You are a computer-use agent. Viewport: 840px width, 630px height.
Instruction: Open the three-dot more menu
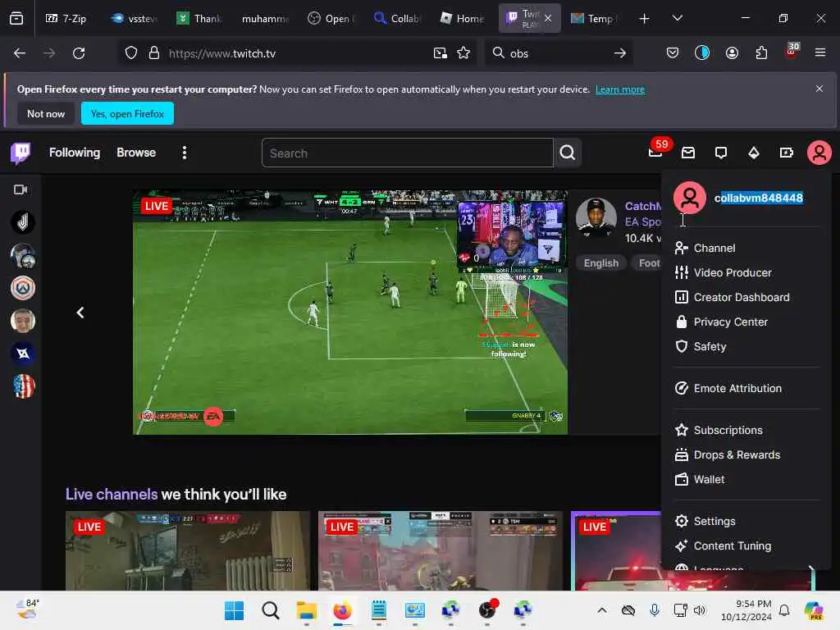tap(185, 153)
